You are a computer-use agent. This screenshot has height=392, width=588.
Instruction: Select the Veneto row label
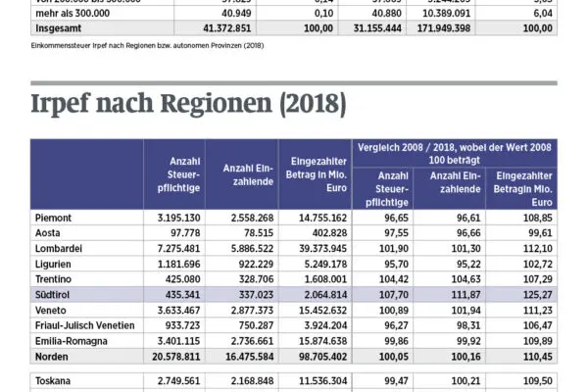pyautogui.click(x=50, y=310)
